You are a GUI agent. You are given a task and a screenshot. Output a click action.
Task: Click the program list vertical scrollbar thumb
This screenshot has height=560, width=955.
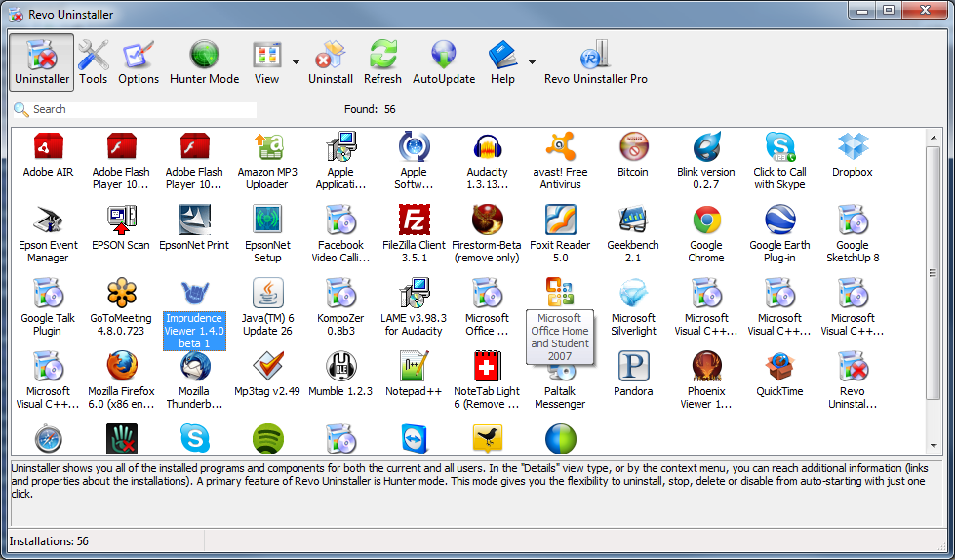(934, 273)
